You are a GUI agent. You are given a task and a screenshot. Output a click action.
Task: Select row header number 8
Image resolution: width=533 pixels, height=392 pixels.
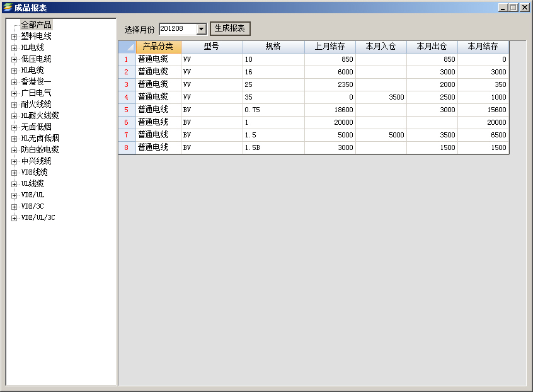[x=127, y=147]
